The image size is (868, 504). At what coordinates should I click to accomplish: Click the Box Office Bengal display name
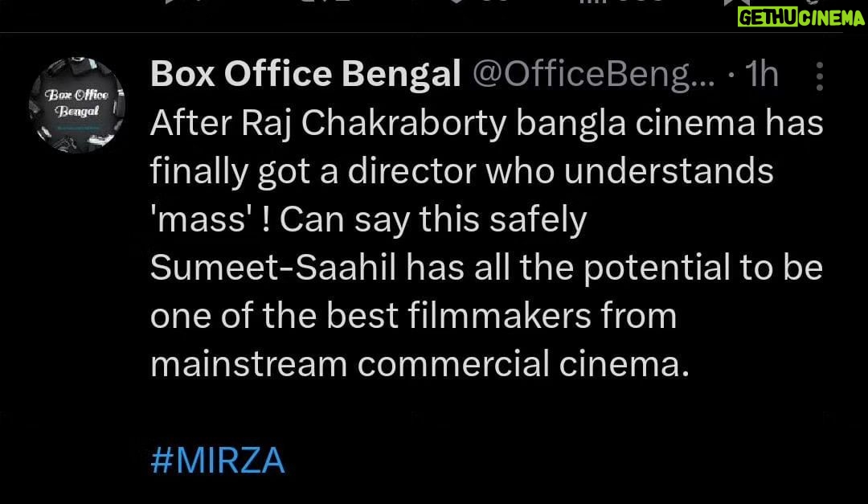[x=305, y=75]
